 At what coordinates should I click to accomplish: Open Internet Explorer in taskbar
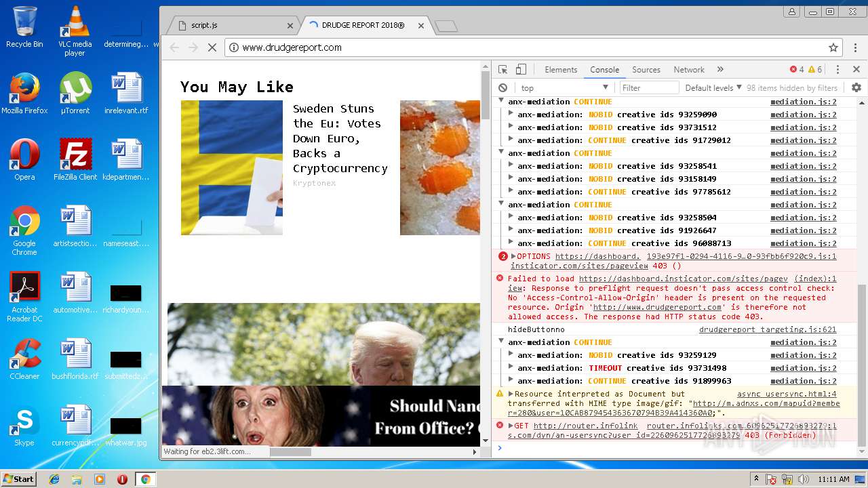click(54, 479)
